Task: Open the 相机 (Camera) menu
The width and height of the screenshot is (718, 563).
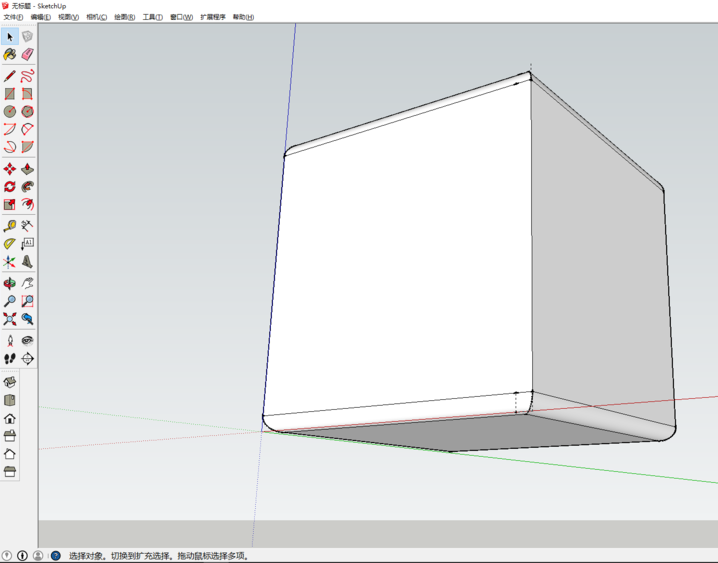Action: click(96, 17)
